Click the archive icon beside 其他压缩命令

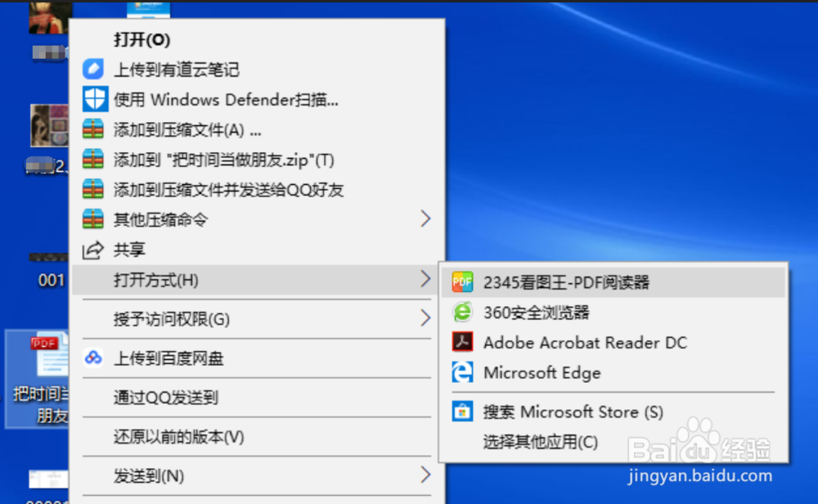(93, 218)
